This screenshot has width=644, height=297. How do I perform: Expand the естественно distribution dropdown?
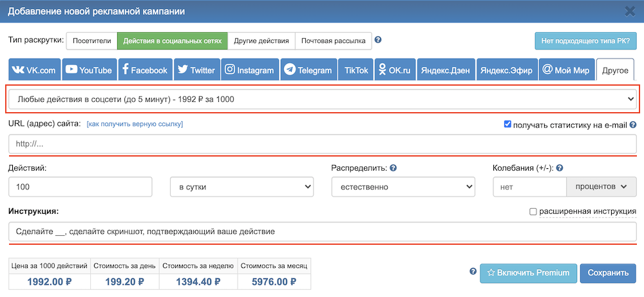pos(402,187)
